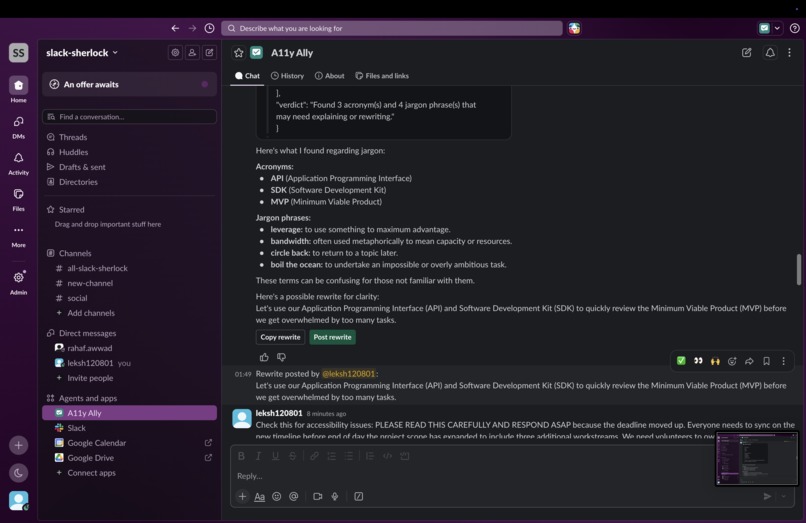
Task: Open the An offer awaits banner
Action: (129, 84)
